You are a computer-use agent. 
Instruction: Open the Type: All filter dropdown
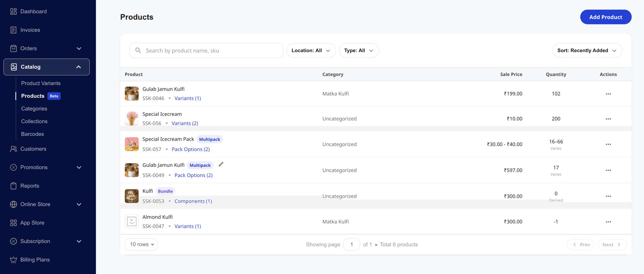(x=359, y=51)
